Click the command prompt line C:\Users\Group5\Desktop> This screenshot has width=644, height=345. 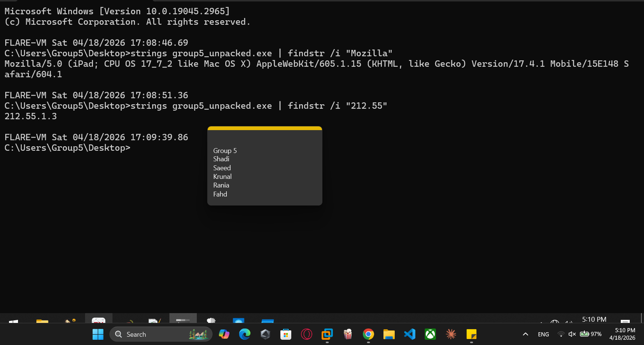click(67, 148)
